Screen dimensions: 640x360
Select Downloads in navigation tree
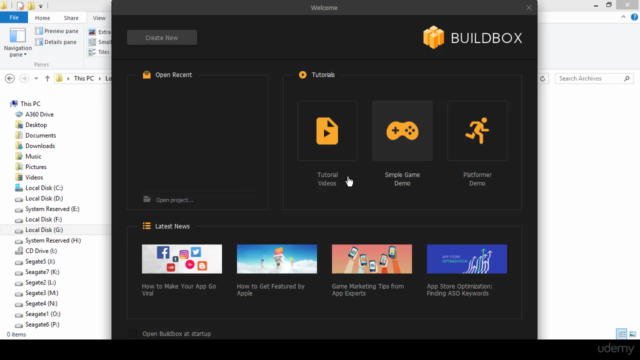pos(40,146)
